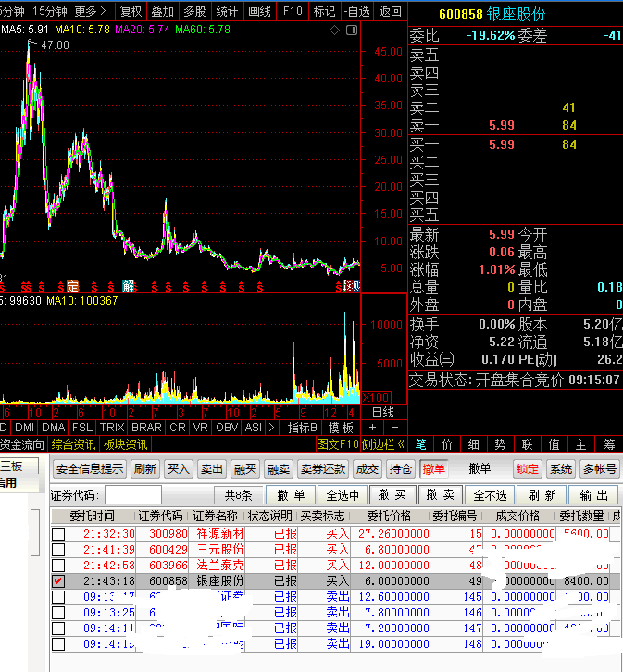The height and width of the screenshot is (672, 623).
Task: Open the 综合资讯 tab
Action: [x=73, y=444]
